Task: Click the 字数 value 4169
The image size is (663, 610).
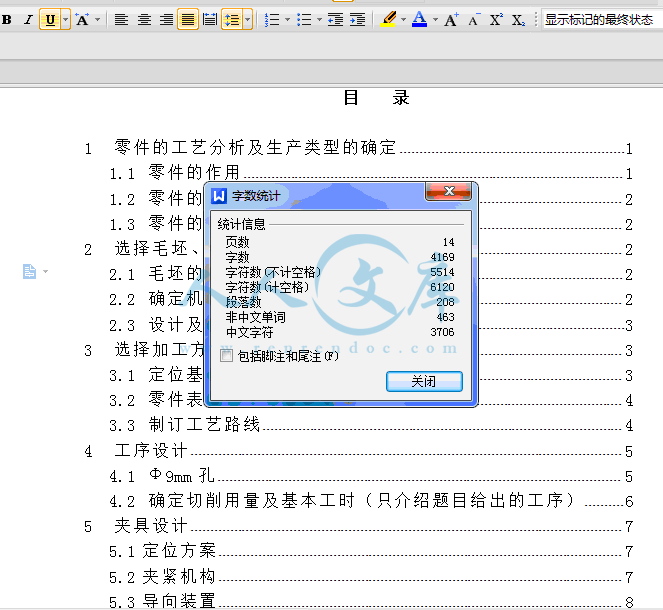Action: click(x=442, y=257)
